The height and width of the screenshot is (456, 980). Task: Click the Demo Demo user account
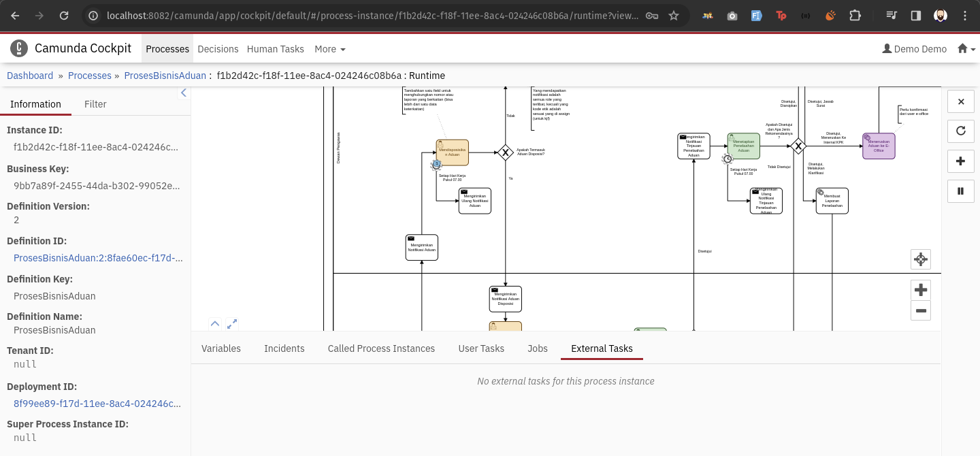pyautogui.click(x=914, y=49)
